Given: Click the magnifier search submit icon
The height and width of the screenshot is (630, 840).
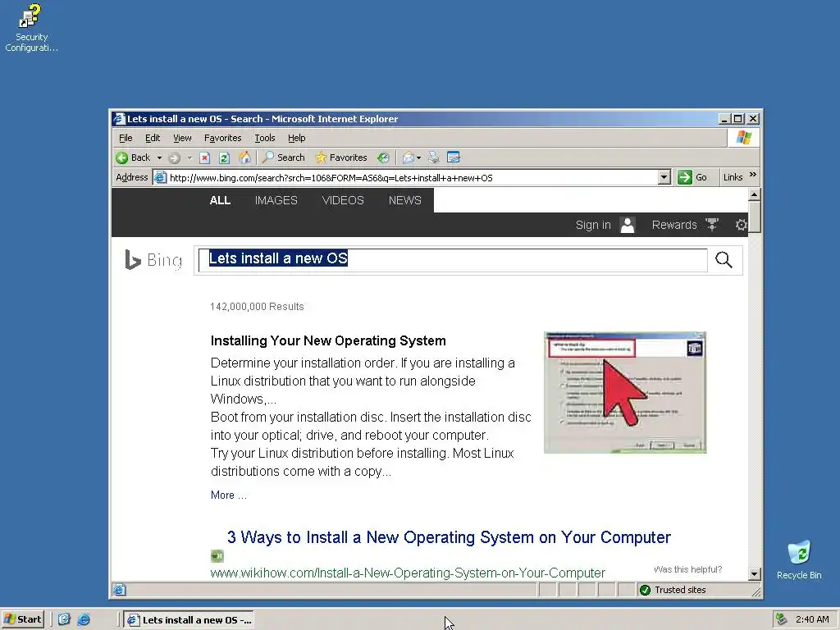Looking at the screenshot, I should point(724,260).
